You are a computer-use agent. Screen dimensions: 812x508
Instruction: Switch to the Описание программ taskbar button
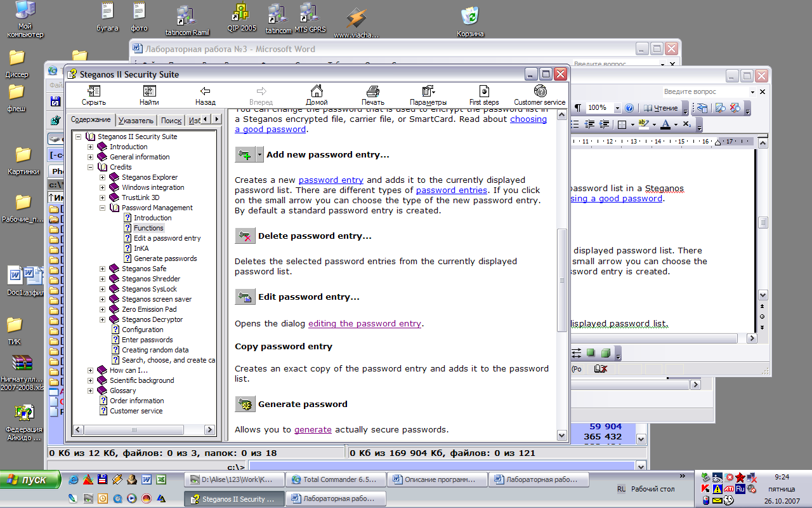pos(436,479)
